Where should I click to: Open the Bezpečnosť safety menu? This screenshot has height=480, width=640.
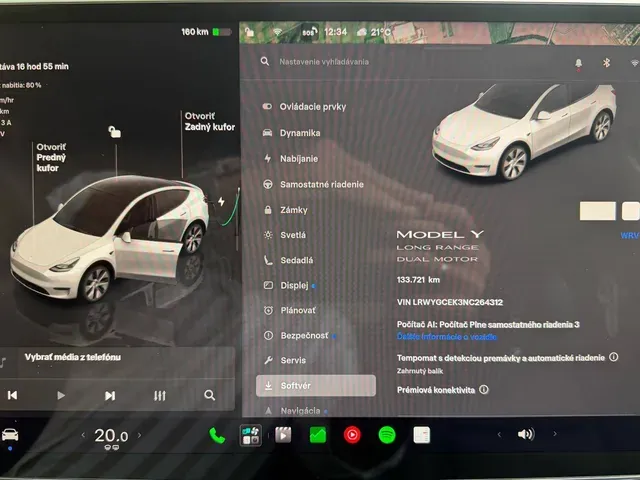(299, 336)
